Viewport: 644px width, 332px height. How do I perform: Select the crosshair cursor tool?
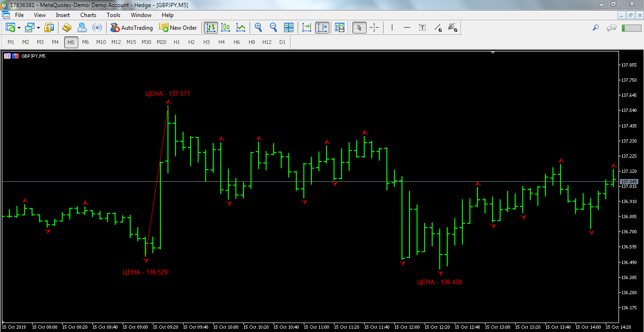click(x=374, y=27)
